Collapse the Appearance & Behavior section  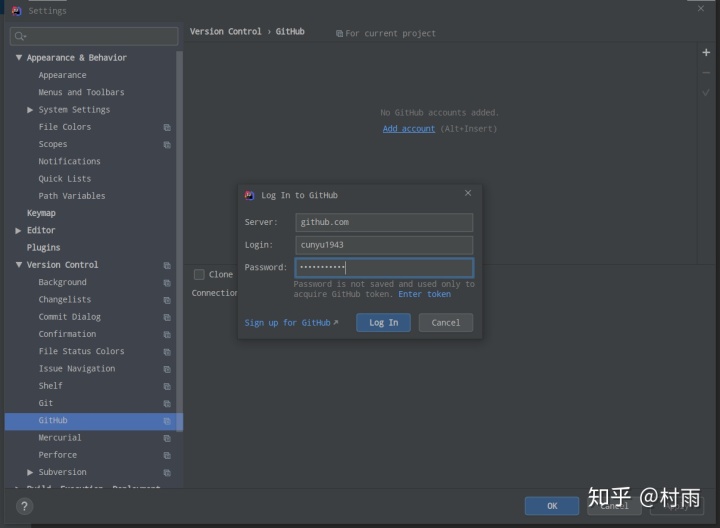pos(18,57)
